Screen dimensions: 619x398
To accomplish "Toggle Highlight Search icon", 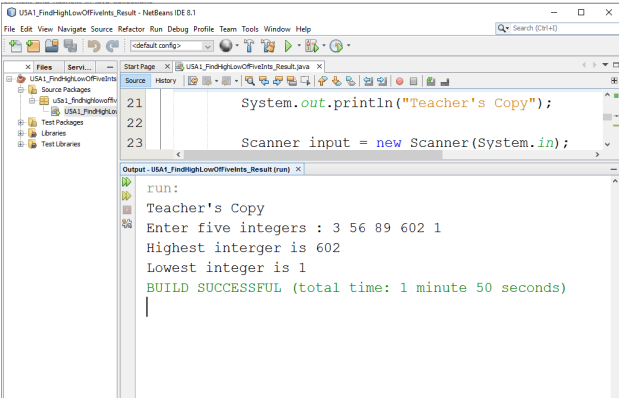I will 292,81.
